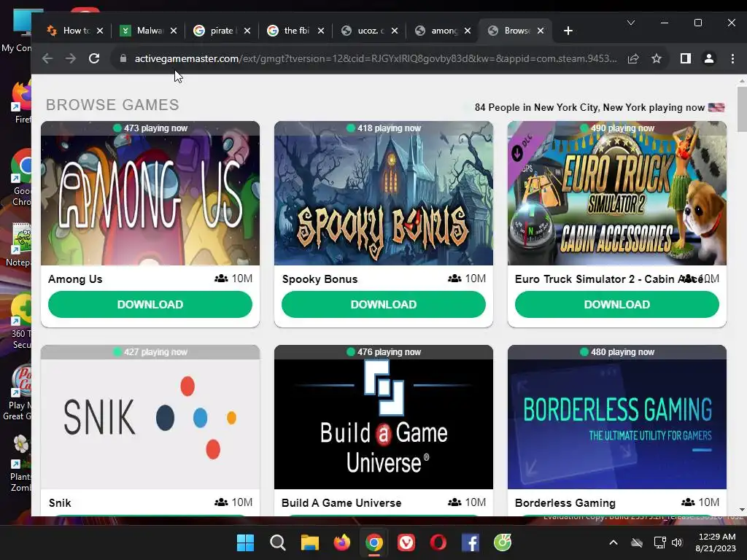Open a new browser tab
The image size is (747, 560).
coord(568,31)
